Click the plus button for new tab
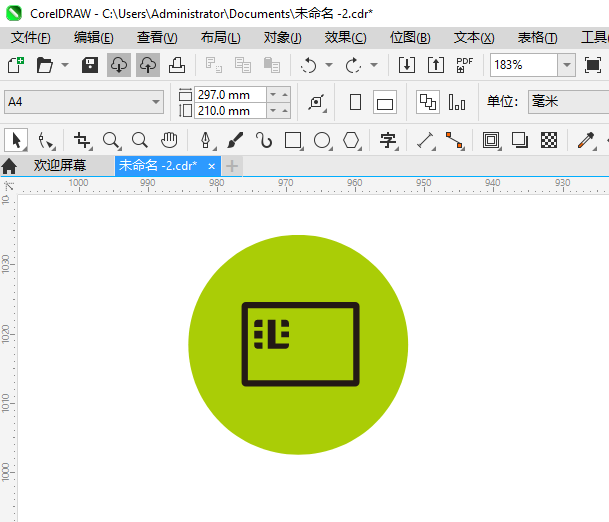This screenshot has width=609, height=522. tap(232, 166)
